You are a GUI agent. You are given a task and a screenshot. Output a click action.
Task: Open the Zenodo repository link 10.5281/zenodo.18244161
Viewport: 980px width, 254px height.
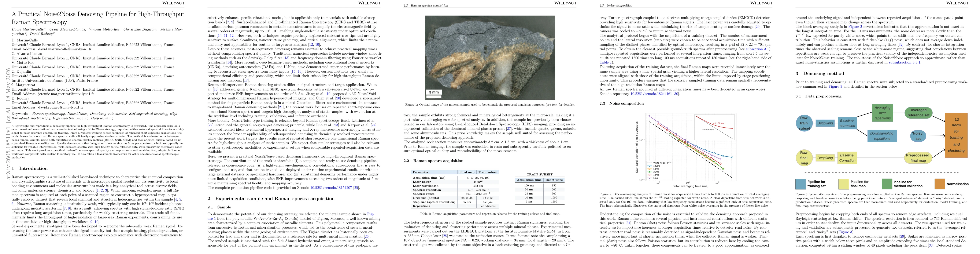[651, 94]
